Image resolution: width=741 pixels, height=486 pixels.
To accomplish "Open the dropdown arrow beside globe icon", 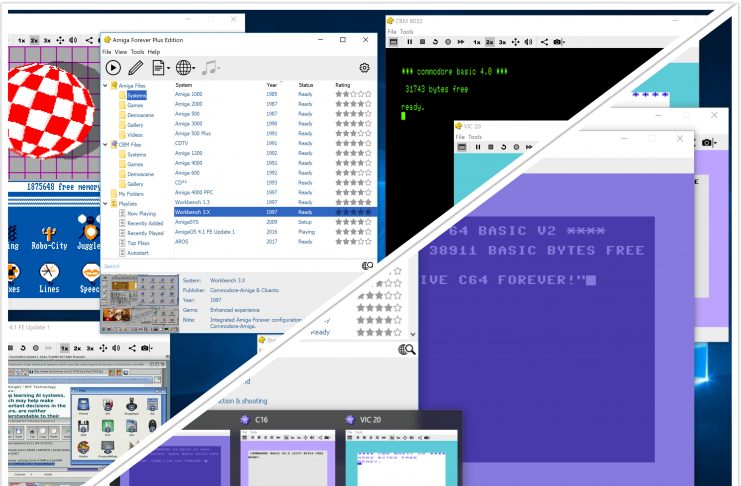I will 193,69.
